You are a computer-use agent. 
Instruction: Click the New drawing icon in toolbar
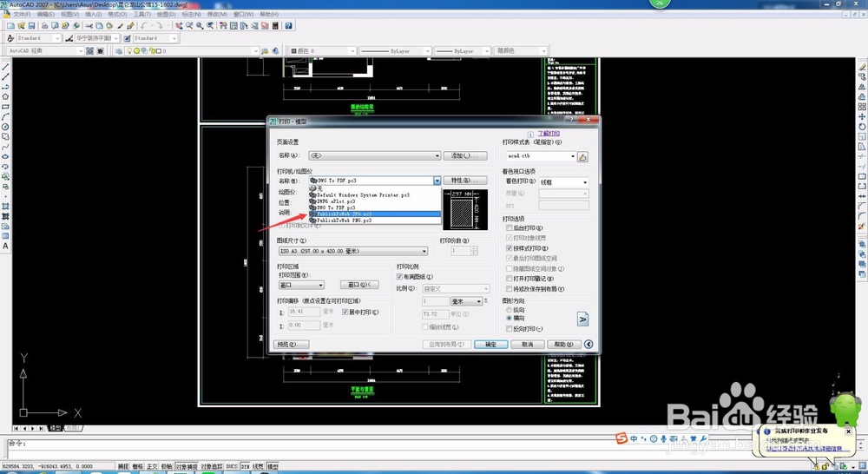[11, 25]
